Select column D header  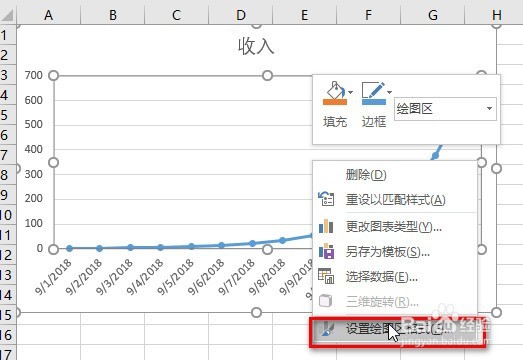pyautogui.click(x=240, y=15)
